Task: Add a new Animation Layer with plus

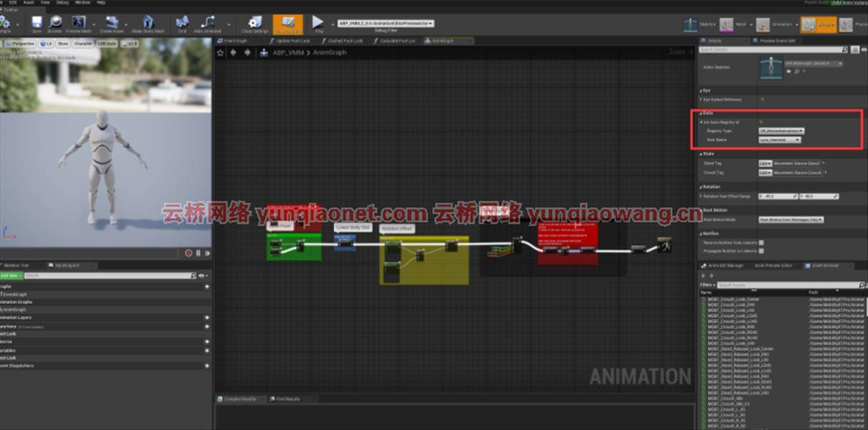Action: 207,317
